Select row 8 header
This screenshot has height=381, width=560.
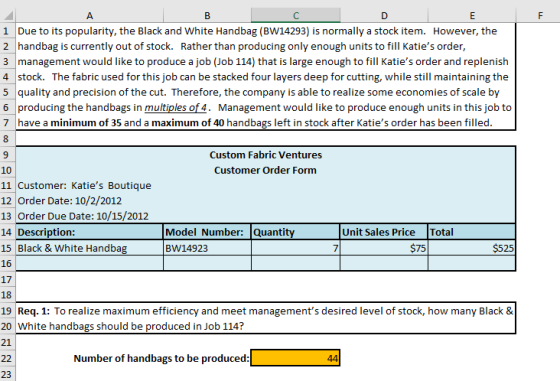click(x=7, y=139)
